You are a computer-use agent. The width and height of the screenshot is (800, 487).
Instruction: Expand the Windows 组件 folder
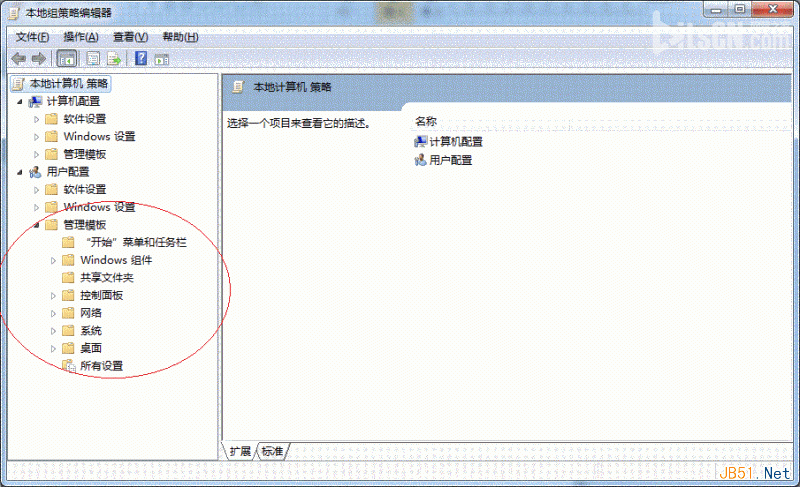click(53, 261)
